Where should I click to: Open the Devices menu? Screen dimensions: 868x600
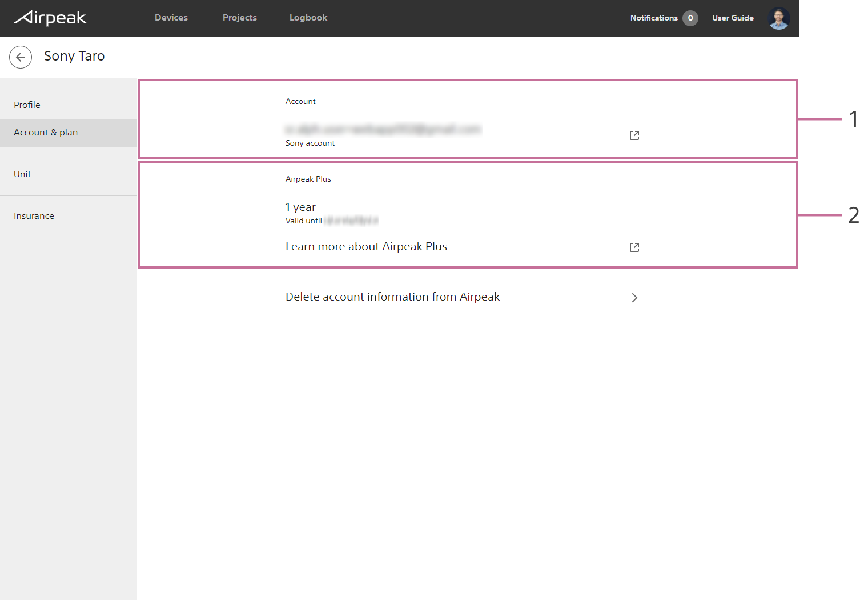tap(171, 18)
